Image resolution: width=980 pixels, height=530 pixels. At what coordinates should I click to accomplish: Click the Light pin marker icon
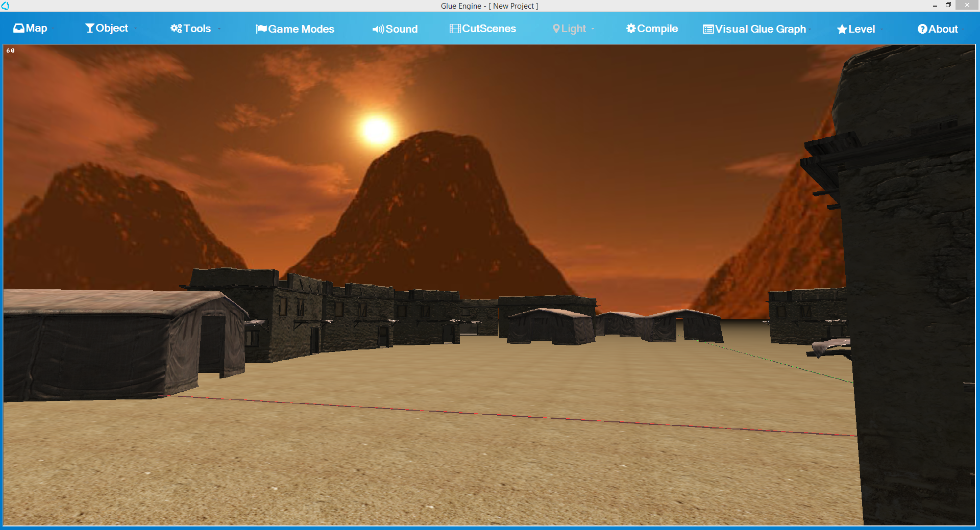point(556,29)
